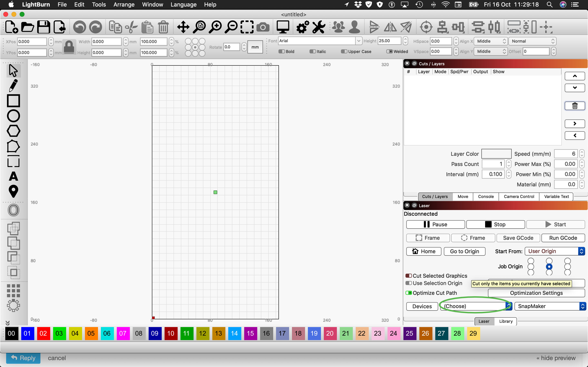This screenshot has height=367, width=588.
Task: Open the Arrange menu
Action: tap(124, 5)
